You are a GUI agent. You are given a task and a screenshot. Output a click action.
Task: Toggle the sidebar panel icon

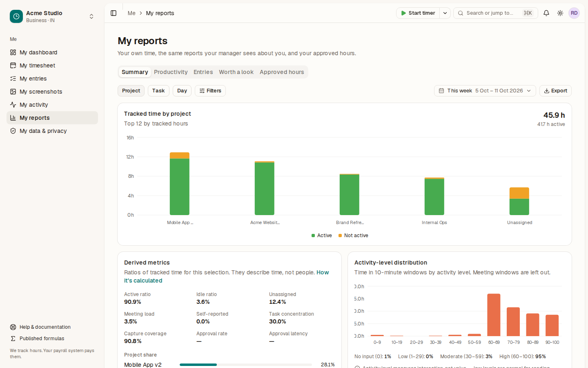[x=114, y=13]
